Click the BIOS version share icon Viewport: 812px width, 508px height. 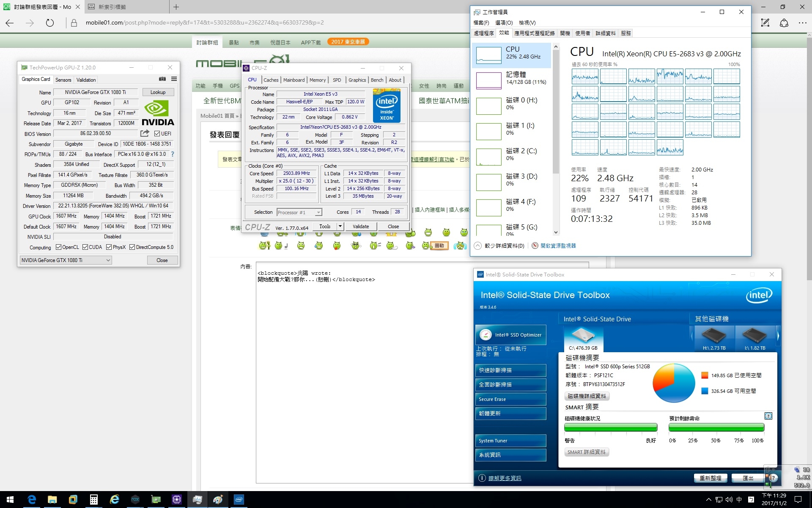145,133
